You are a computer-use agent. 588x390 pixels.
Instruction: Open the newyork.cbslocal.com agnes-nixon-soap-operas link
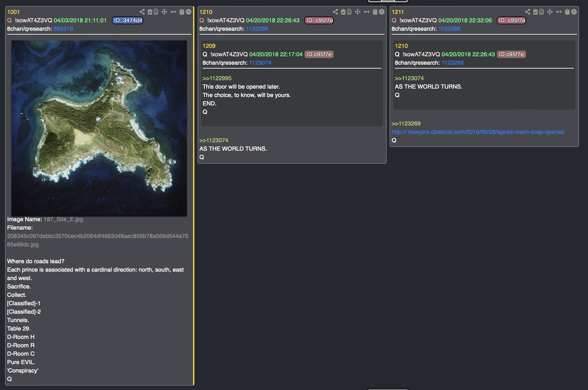(478, 132)
